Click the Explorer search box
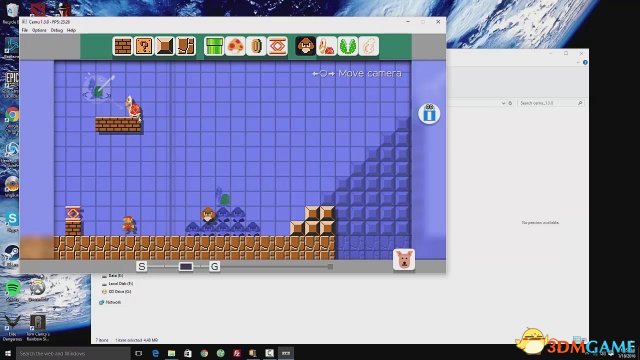This screenshot has width=640, height=360. [550, 103]
